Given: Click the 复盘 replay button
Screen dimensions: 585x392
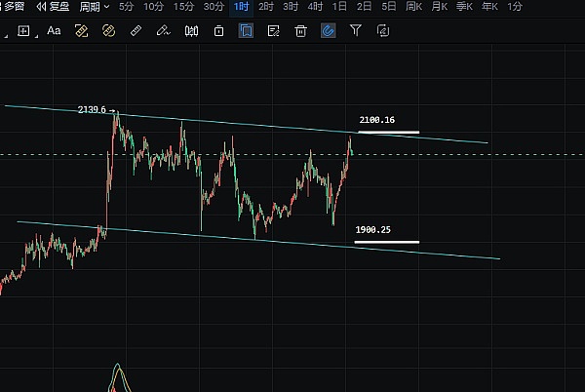Looking at the screenshot, I should pos(54,7).
